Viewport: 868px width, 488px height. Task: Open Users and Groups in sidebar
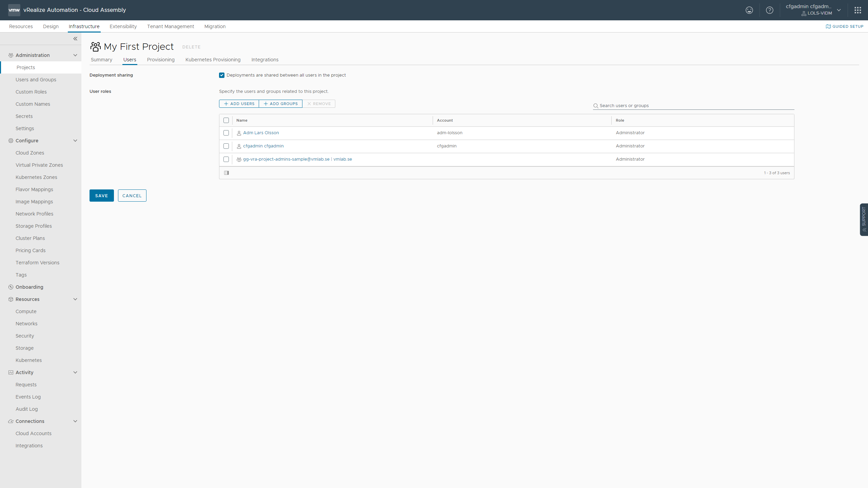pos(36,80)
